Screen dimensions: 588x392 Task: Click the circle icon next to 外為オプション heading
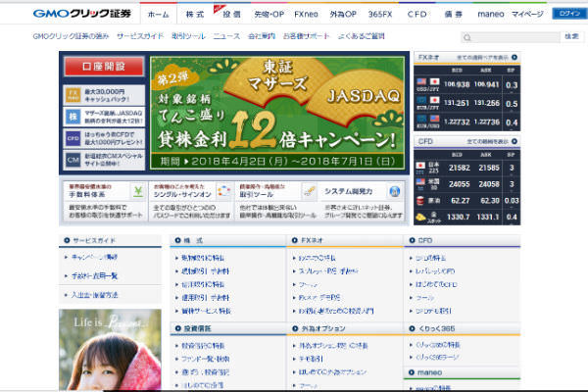point(295,328)
